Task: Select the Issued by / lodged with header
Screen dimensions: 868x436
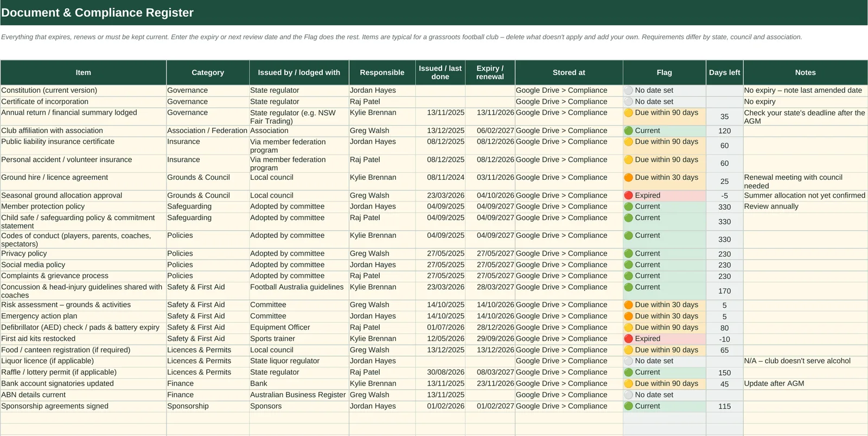Action: 299,72
